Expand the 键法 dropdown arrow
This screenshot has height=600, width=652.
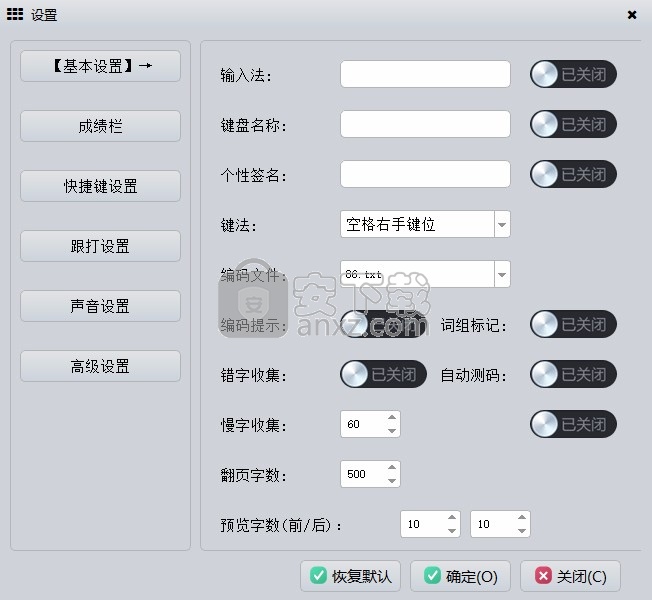click(502, 224)
